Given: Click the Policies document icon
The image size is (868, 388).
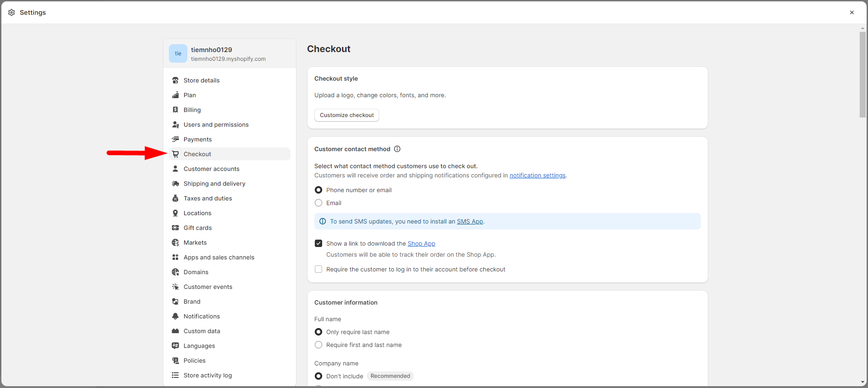Looking at the screenshot, I should tap(175, 360).
